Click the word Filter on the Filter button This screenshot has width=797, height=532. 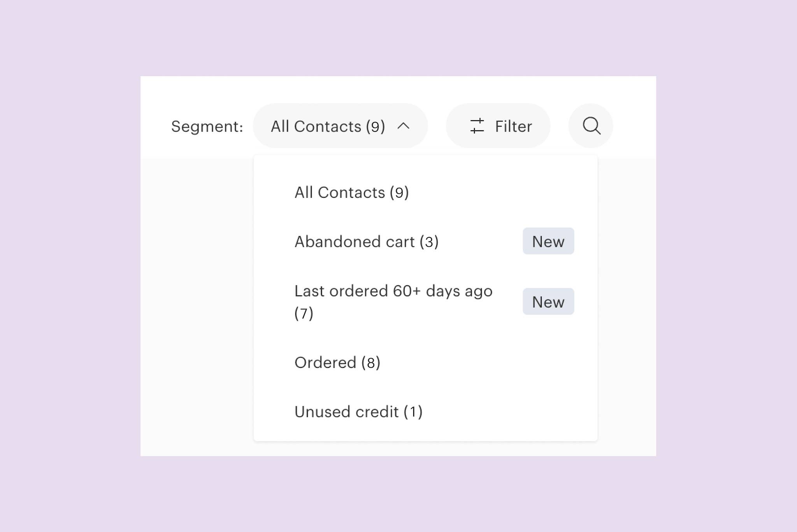tap(513, 126)
